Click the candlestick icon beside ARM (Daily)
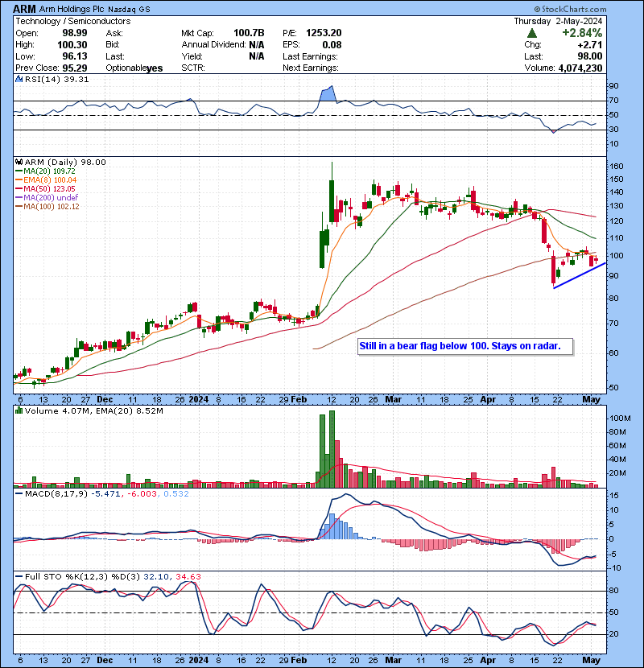This screenshot has height=668, width=644. pyautogui.click(x=19, y=162)
